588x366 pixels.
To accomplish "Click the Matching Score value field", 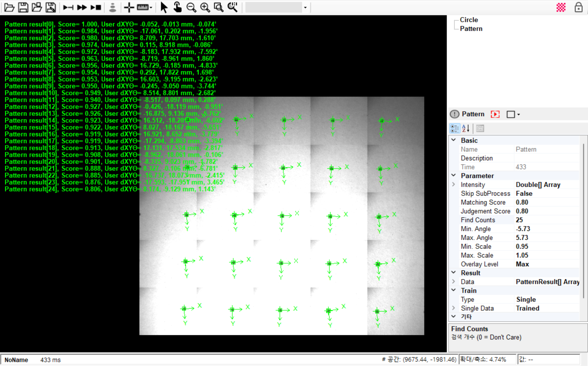I will coord(546,202).
